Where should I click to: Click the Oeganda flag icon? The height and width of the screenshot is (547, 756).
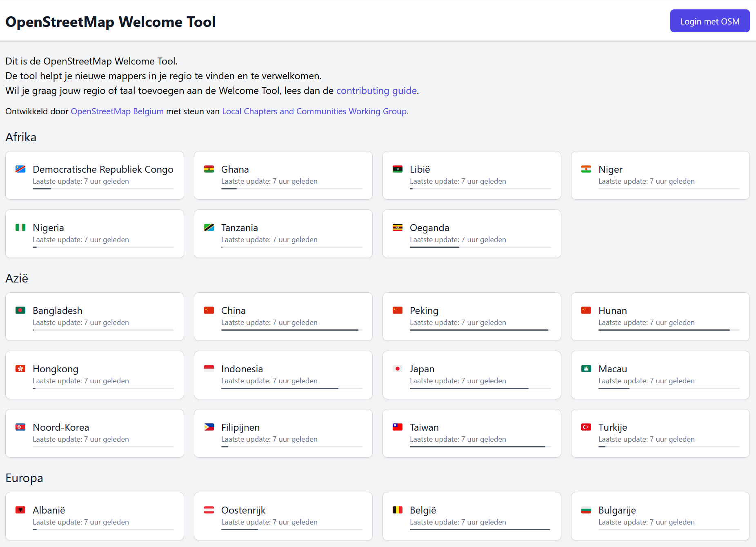click(398, 227)
